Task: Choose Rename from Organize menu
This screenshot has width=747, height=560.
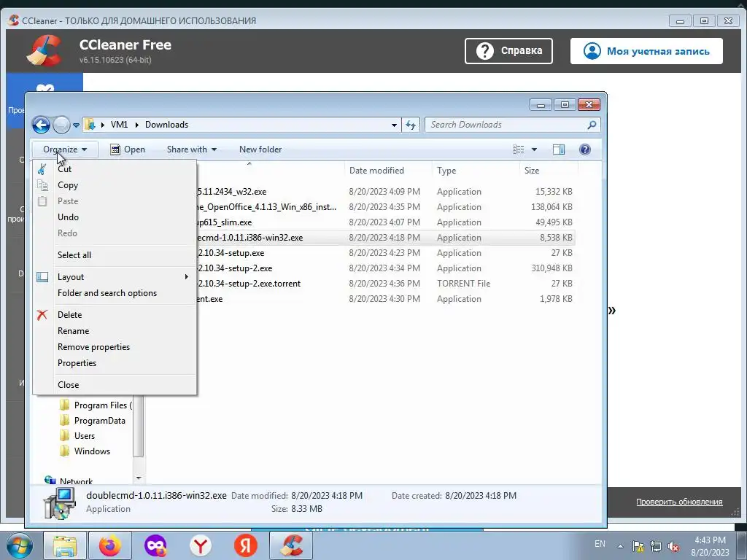Action: (115, 331)
